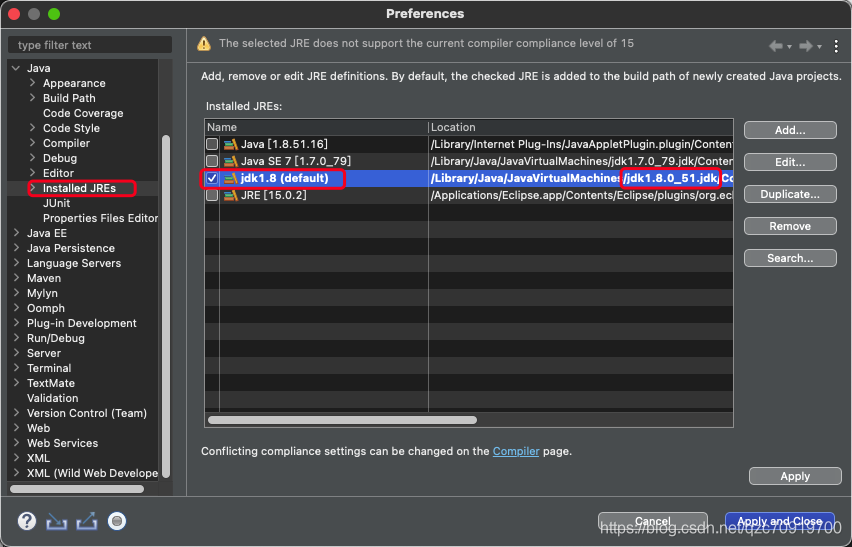Viewport: 852px width, 547px height.
Task: Click the Edit... button
Action: pos(790,162)
